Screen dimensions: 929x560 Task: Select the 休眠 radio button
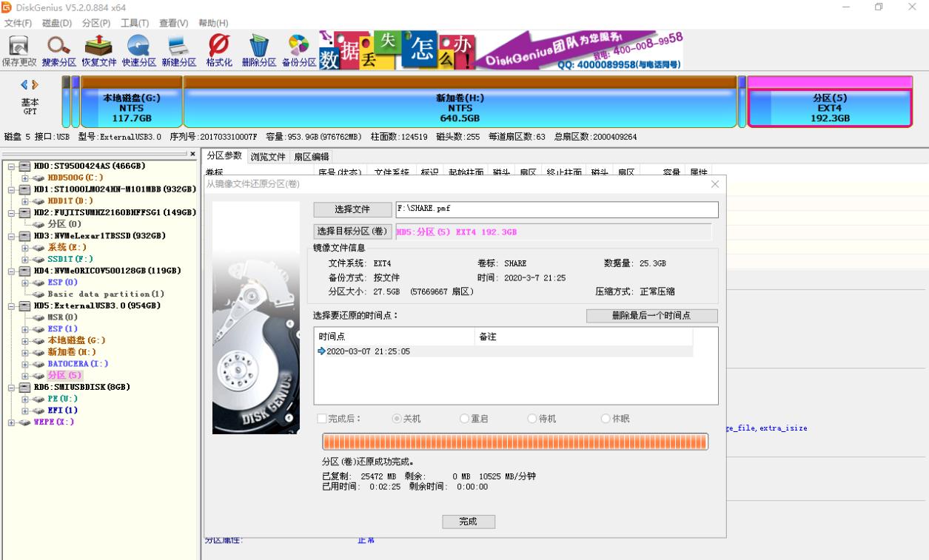[604, 418]
